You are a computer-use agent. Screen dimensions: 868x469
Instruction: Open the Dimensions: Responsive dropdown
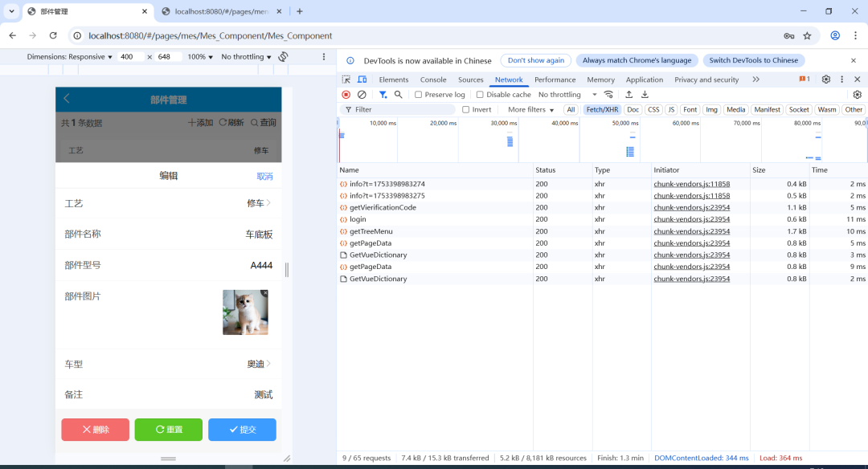69,57
